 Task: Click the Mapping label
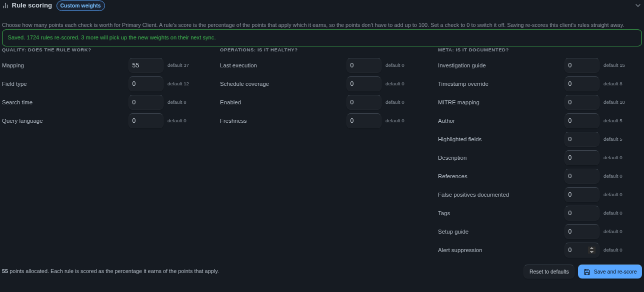13,65
